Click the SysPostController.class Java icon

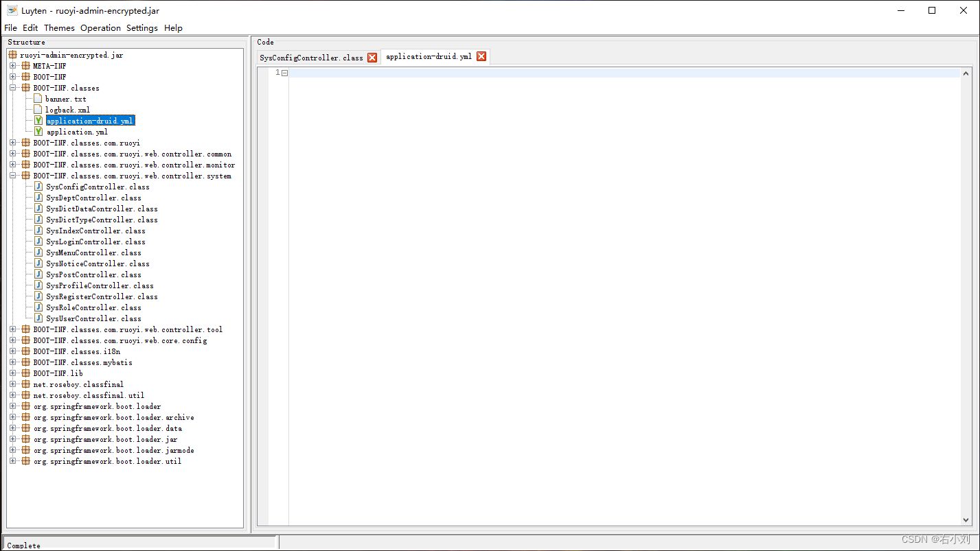click(x=38, y=274)
